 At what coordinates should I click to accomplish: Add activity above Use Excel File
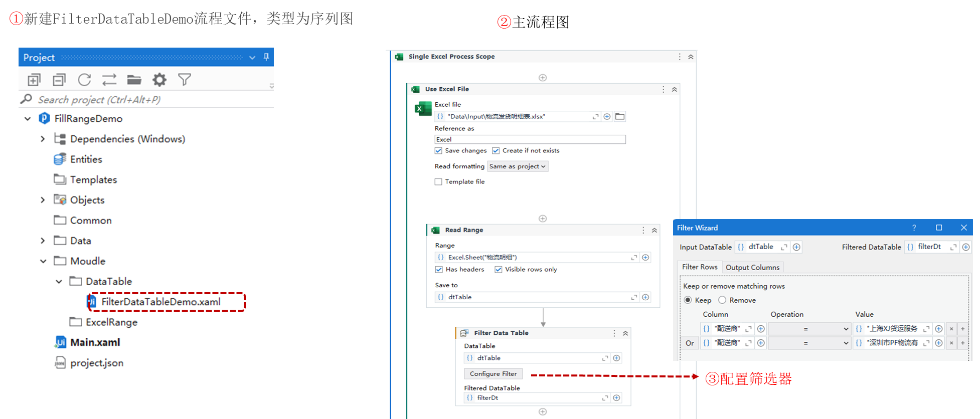click(x=543, y=78)
